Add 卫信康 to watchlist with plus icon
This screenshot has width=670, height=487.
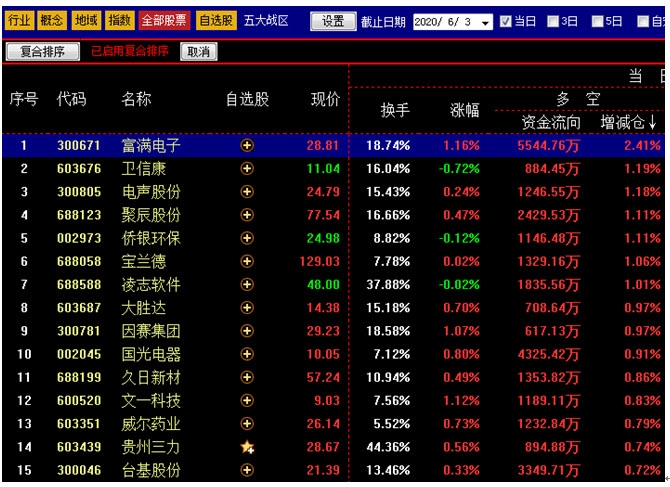[x=247, y=169]
